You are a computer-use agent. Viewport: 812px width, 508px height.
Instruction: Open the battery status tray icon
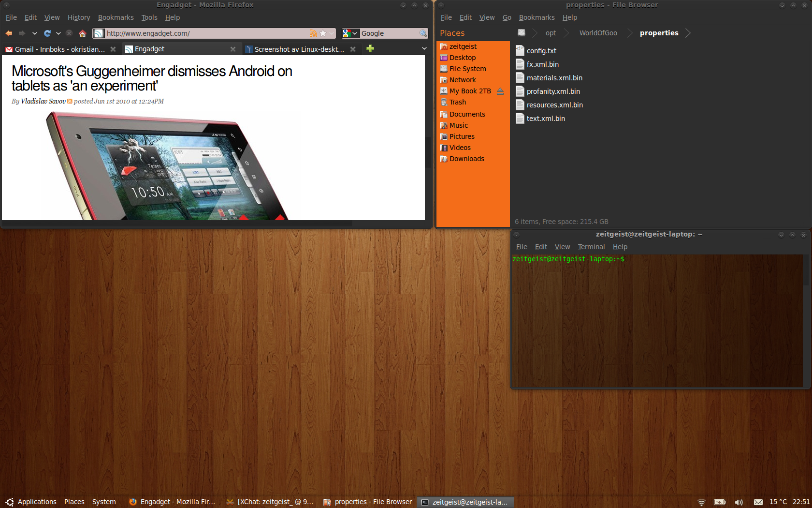pos(720,502)
